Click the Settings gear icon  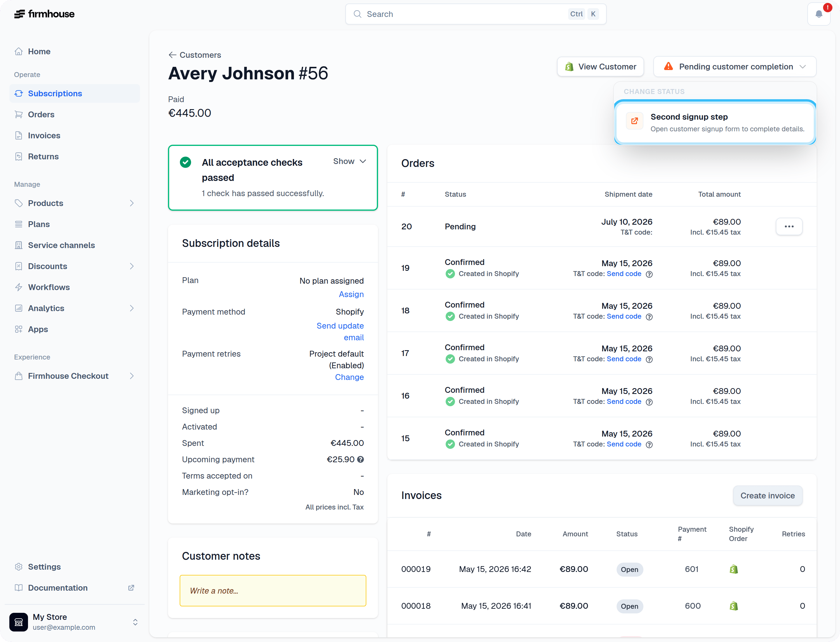click(x=19, y=567)
